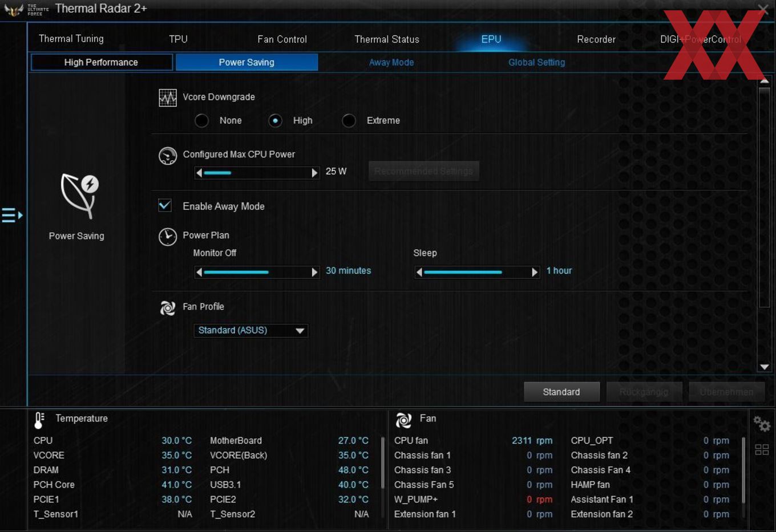This screenshot has height=532, width=776.
Task: Select High Performance mode tab
Action: coord(102,62)
